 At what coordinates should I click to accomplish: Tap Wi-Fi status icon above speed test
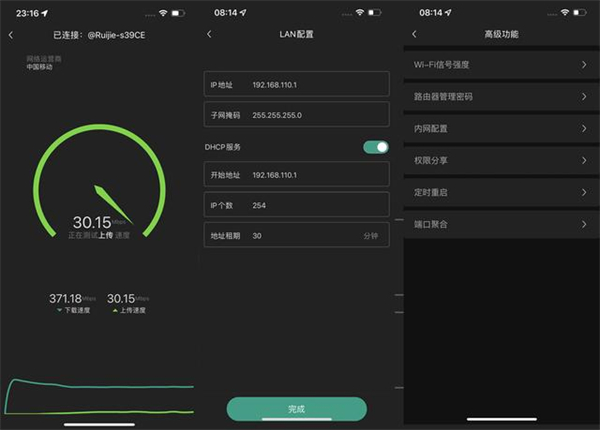160,12
